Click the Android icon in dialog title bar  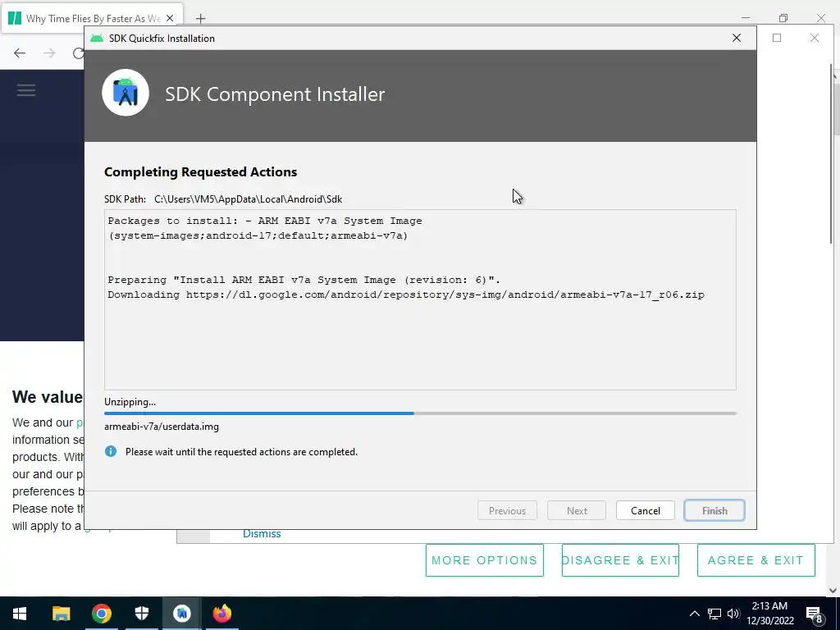(97, 38)
